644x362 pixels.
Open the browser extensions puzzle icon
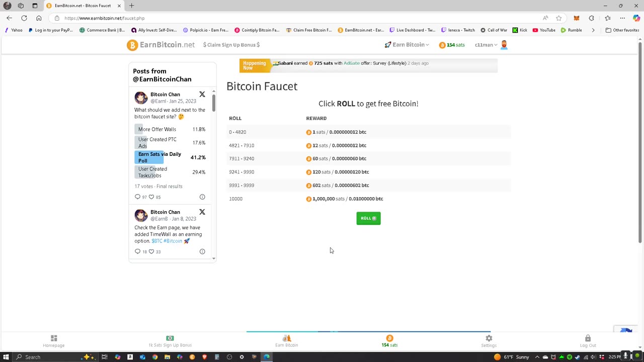coord(592,18)
